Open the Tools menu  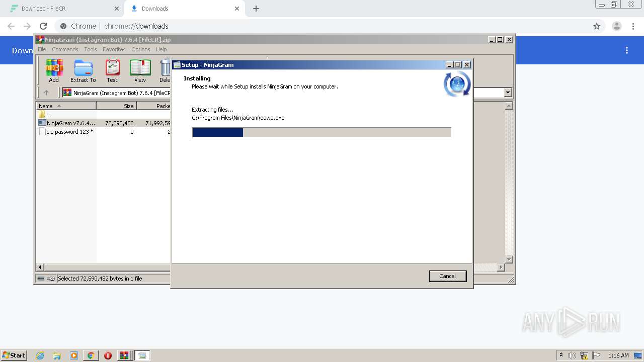click(x=91, y=49)
